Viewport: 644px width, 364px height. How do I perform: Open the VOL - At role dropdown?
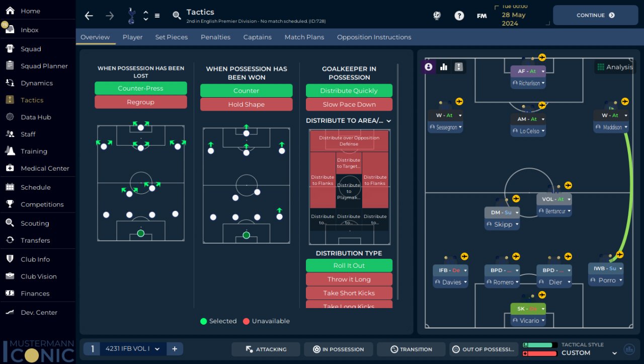click(x=554, y=199)
